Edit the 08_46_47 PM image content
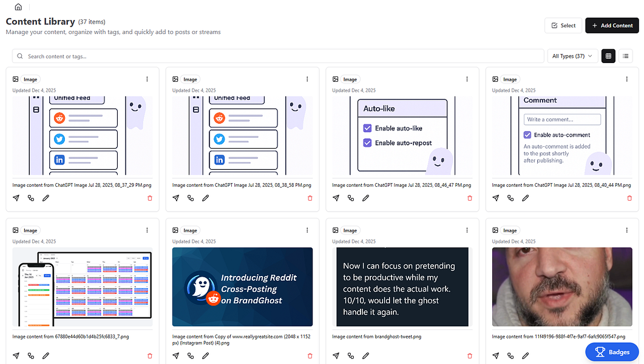644x364 pixels. tap(365, 198)
